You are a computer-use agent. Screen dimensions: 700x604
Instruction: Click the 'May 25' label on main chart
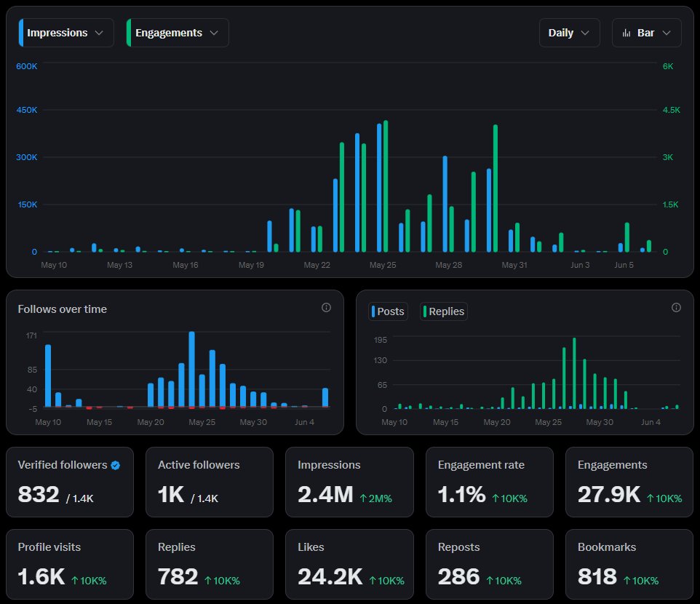(383, 265)
